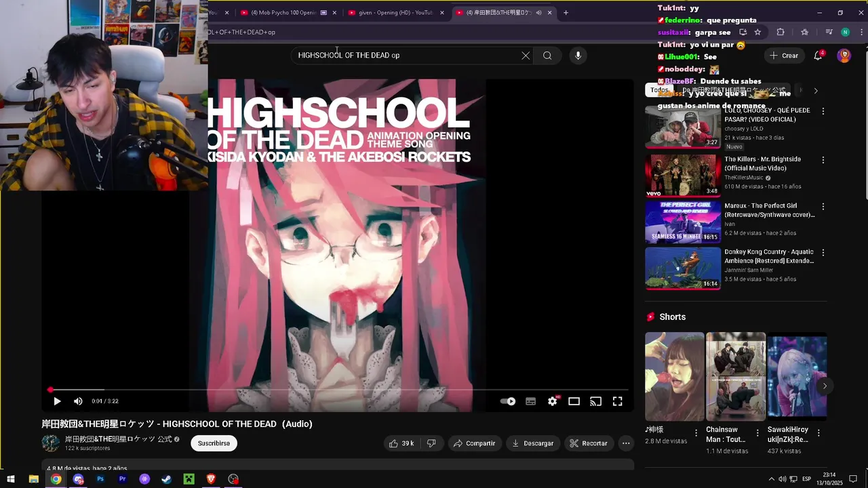
Task: Open LOLO, CHOOSEY video thumbnail
Action: pyautogui.click(x=682, y=127)
